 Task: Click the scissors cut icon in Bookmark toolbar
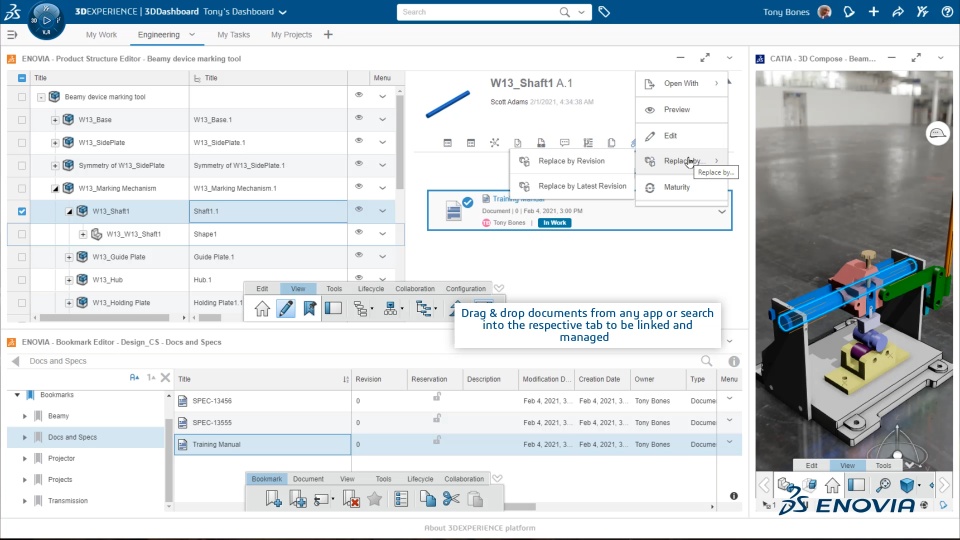(451, 499)
